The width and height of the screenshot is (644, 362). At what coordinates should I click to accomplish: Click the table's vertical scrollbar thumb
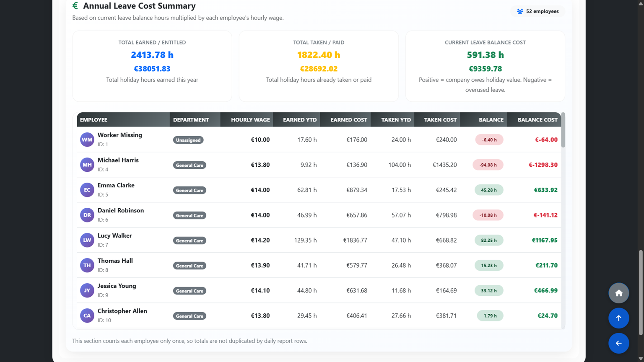tap(563, 130)
